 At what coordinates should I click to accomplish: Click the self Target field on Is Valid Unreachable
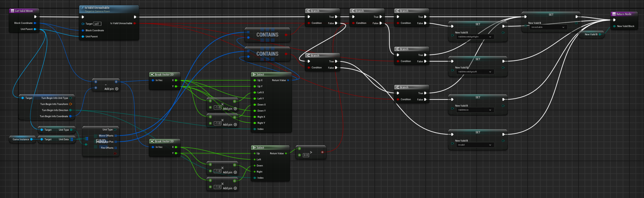pyautogui.click(x=97, y=24)
